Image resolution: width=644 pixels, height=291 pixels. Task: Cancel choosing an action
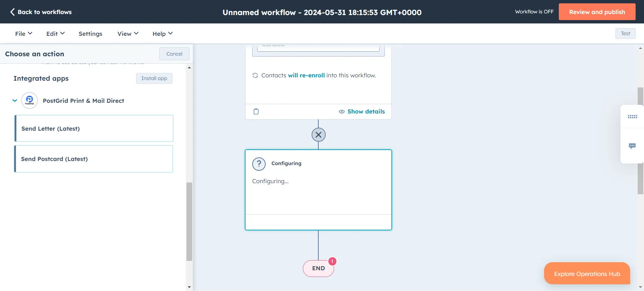174,54
